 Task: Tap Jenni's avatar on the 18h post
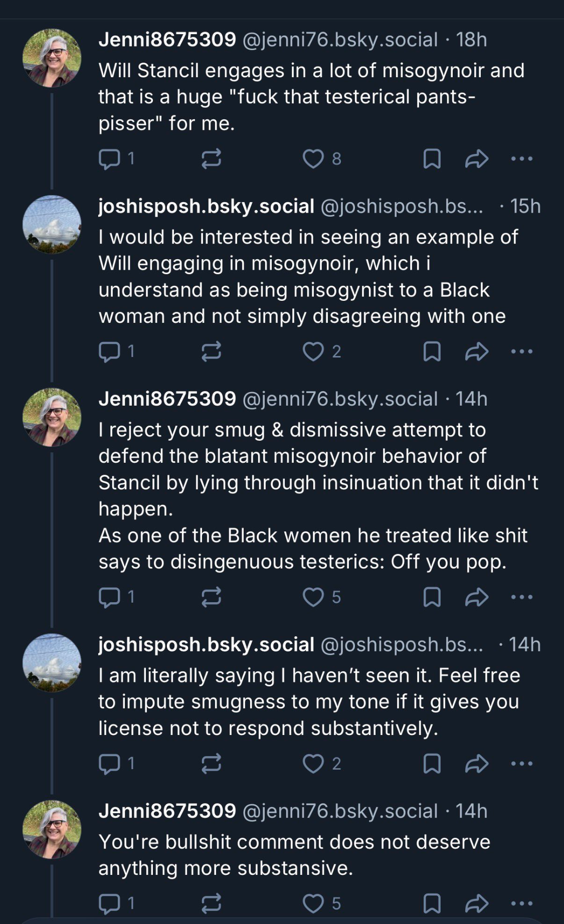52,58
